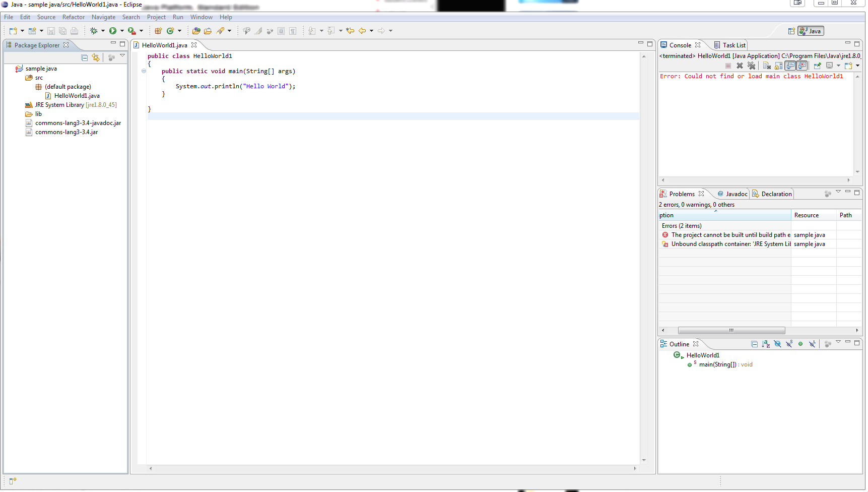
Task: Click the Debug bug icon
Action: click(x=94, y=31)
